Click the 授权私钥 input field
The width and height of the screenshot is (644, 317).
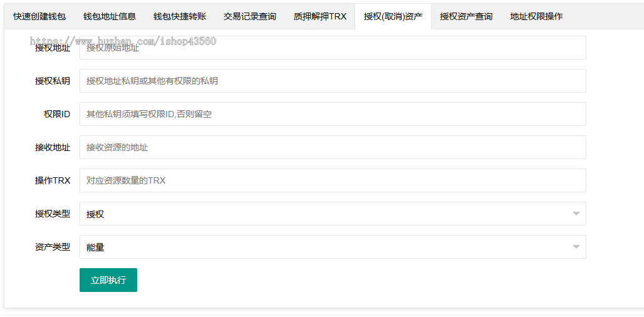tap(333, 81)
